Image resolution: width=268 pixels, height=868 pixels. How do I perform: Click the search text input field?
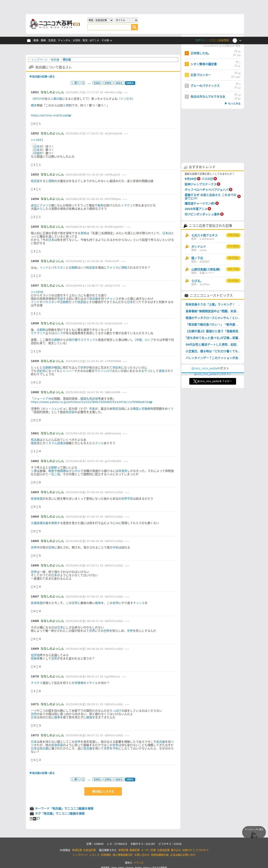coord(109,27)
